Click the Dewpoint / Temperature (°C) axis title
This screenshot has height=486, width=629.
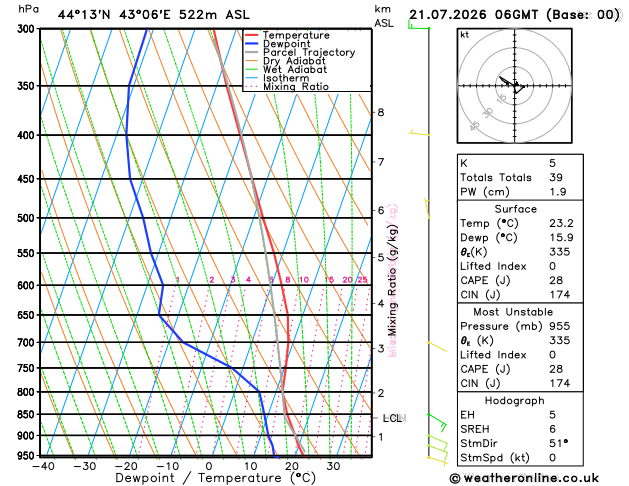(x=215, y=478)
